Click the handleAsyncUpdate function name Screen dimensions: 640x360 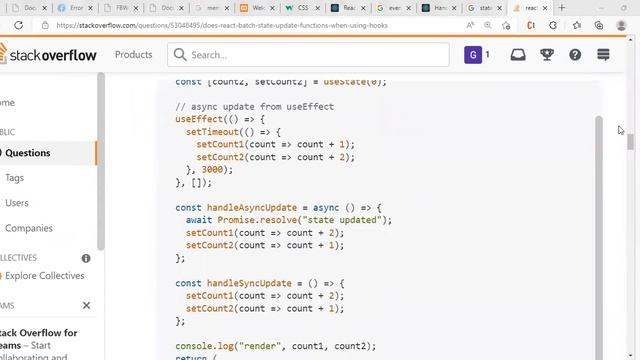point(252,208)
